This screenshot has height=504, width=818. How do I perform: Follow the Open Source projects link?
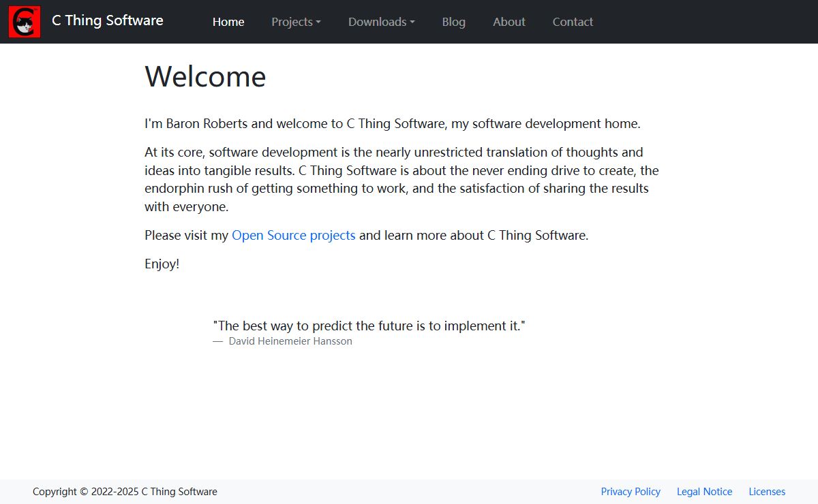[293, 236]
